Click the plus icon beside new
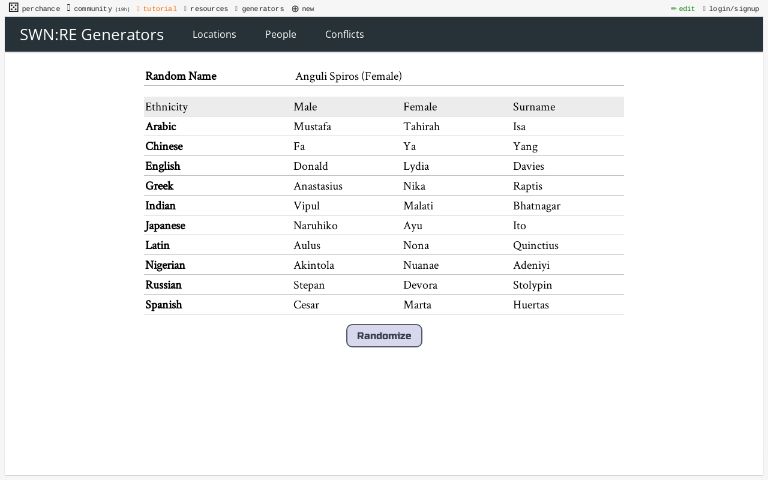Image resolution: width=768 pixels, height=480 pixels. point(295,8)
